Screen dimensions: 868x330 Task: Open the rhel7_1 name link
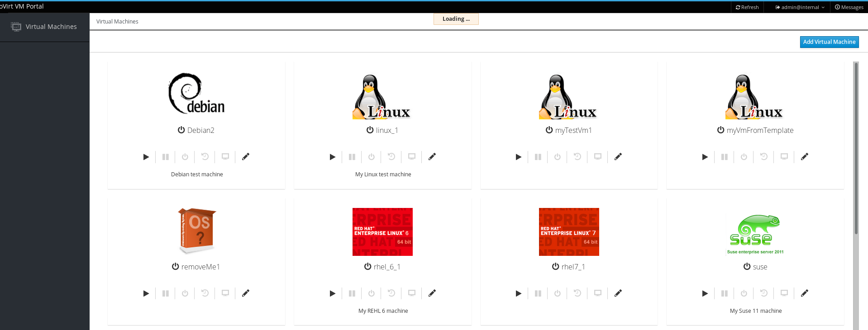[x=573, y=267]
